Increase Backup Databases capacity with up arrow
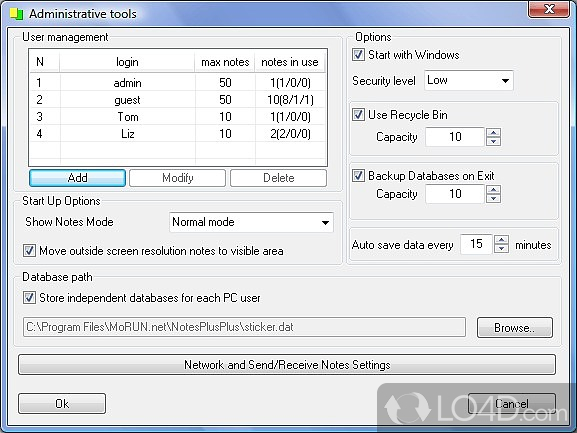The width and height of the screenshot is (577, 433). [493, 190]
